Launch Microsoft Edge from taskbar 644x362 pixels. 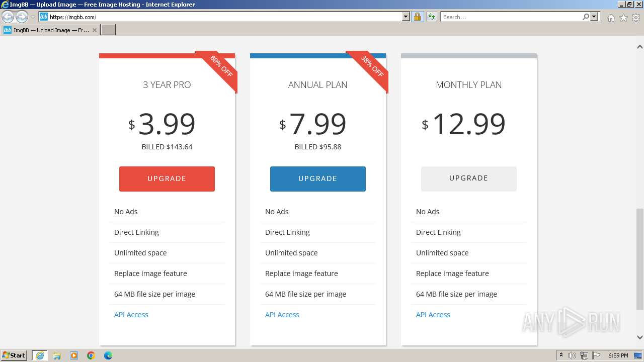[x=108, y=355]
